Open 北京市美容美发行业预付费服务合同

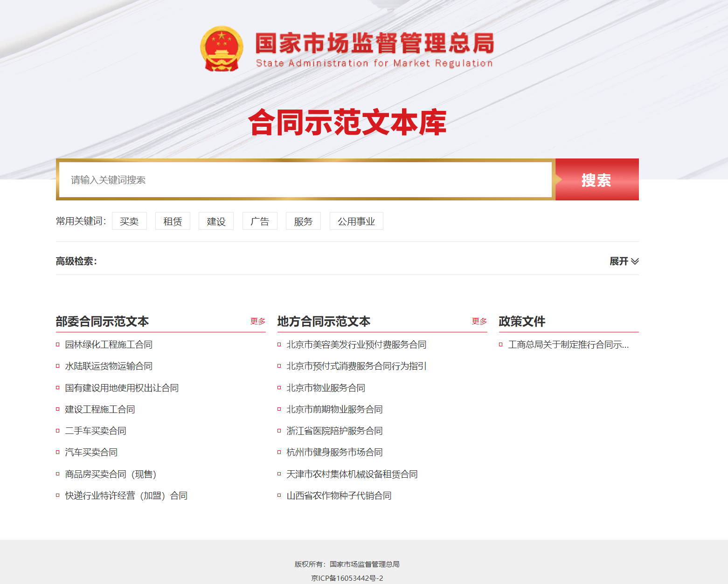click(356, 344)
